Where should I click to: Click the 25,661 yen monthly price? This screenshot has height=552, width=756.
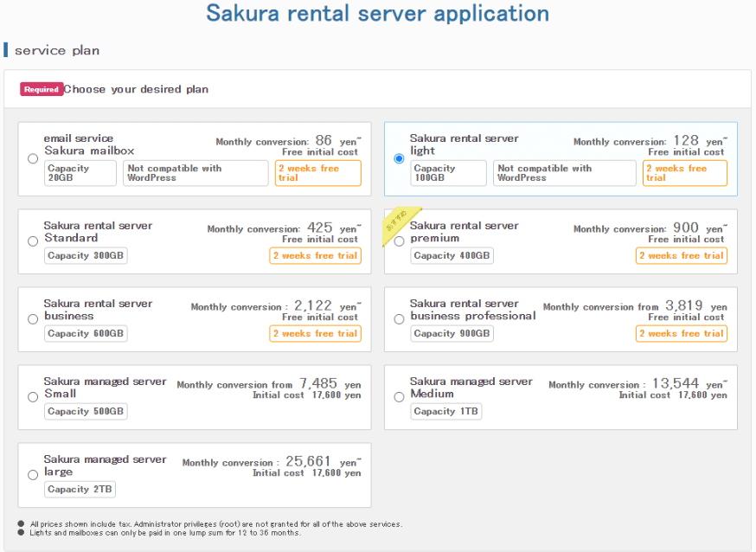(272, 462)
